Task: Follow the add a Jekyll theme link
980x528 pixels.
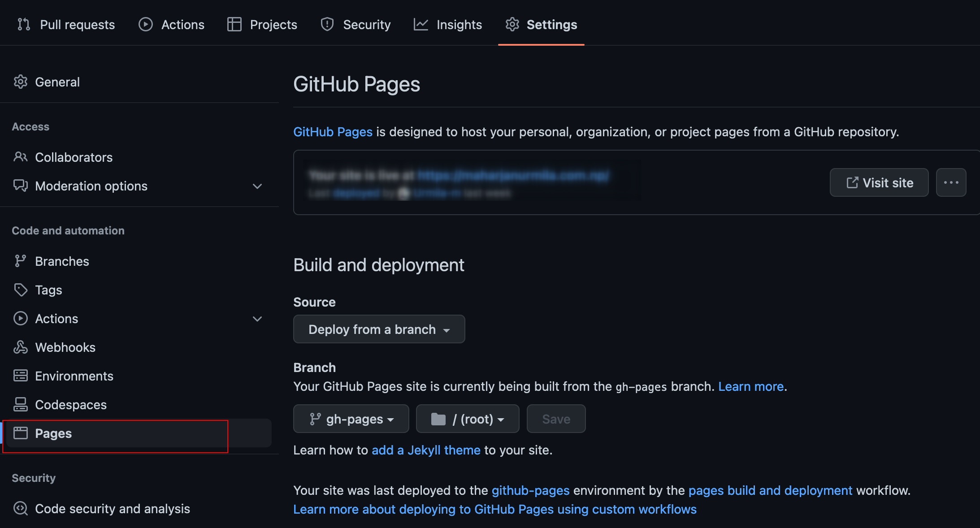Action: coord(426,450)
